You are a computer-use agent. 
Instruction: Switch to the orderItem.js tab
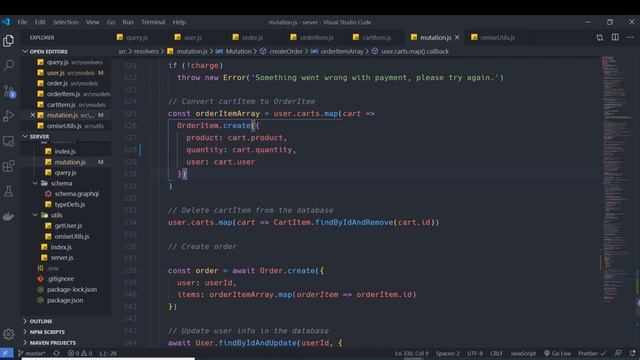click(316, 38)
